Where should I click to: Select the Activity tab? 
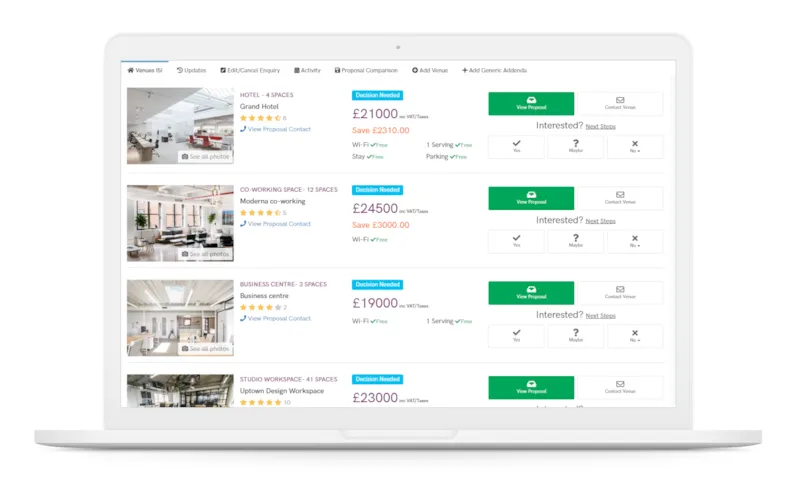click(307, 70)
